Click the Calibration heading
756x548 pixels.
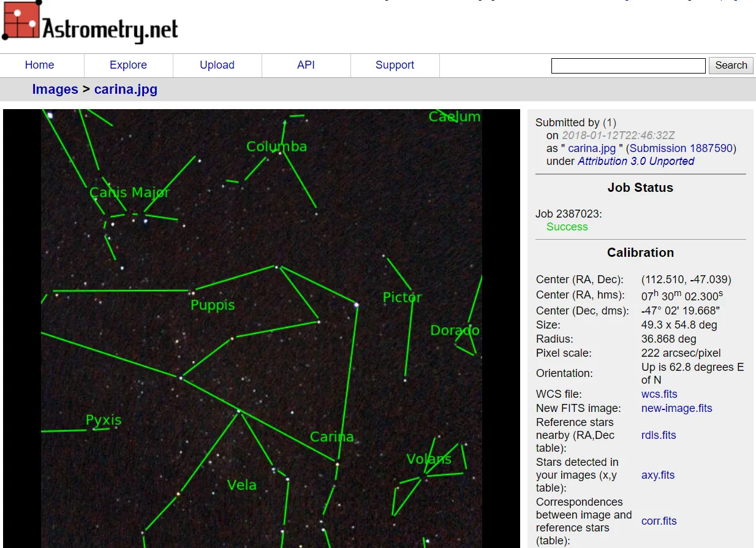640,253
